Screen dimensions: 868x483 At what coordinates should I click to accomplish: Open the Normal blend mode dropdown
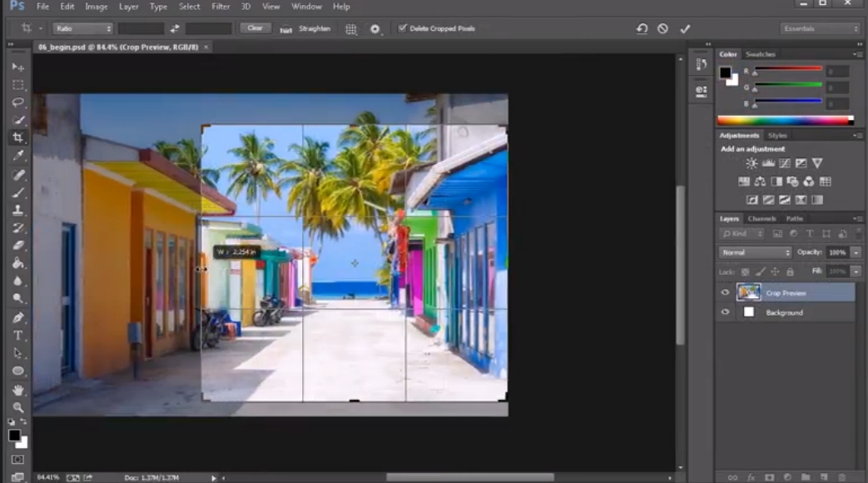point(755,252)
